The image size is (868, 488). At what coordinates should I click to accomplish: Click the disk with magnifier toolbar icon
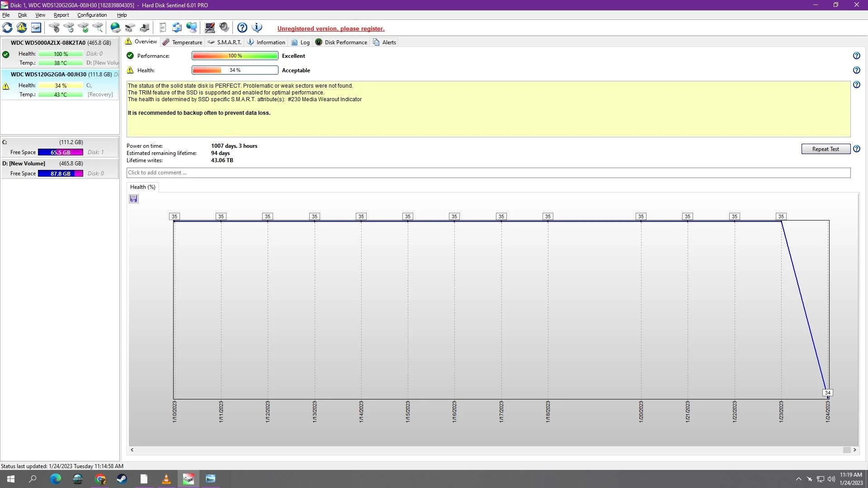pos(98,28)
